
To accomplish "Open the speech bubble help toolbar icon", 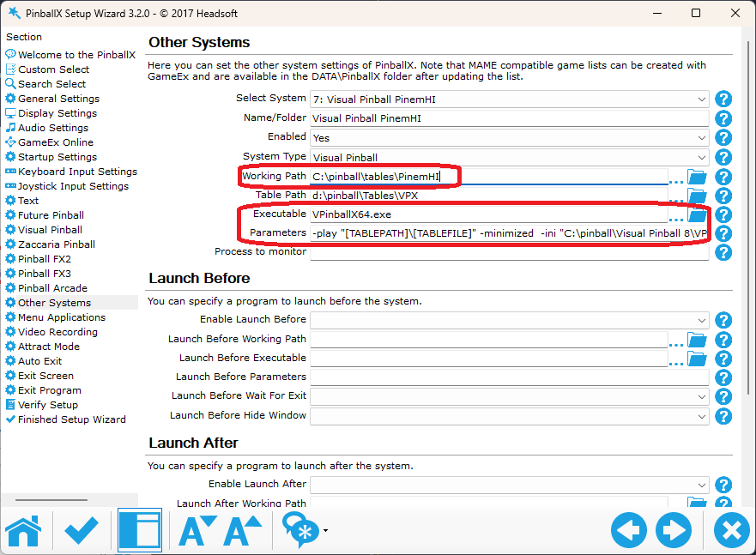I will point(299,530).
